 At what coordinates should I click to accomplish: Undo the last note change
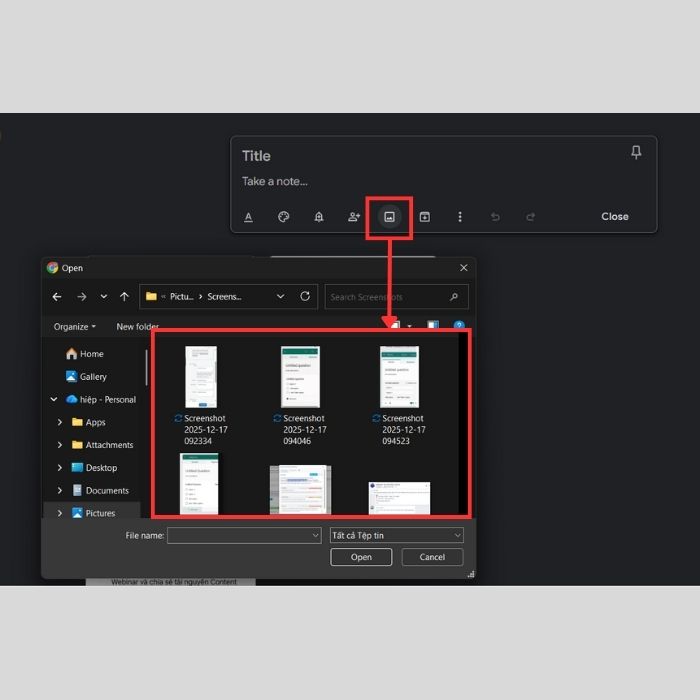pos(495,217)
